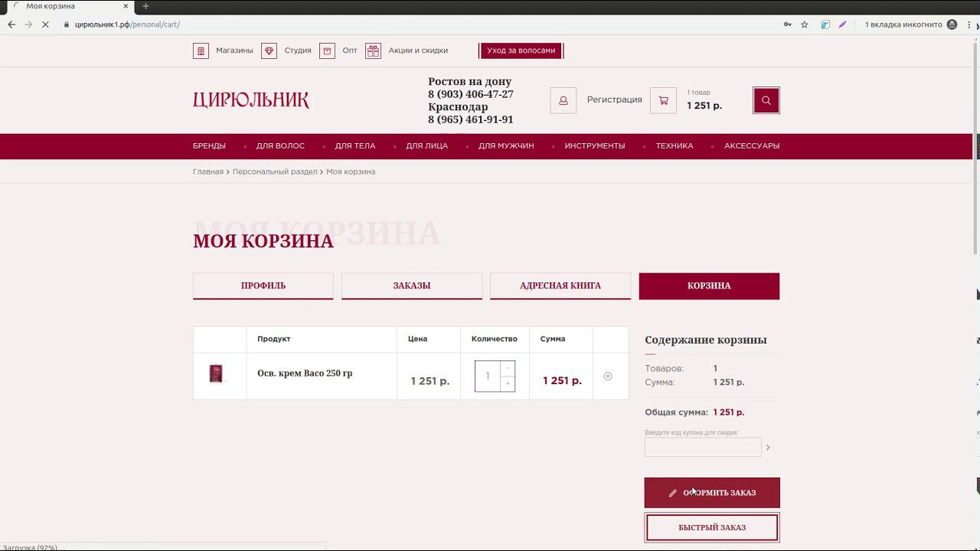The width and height of the screenshot is (980, 551).
Task: Open Chrome menu three dots
Action: (x=969, y=24)
